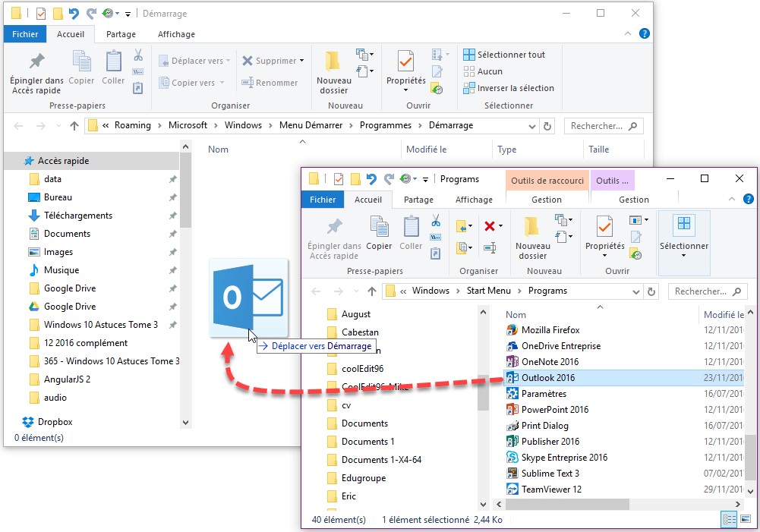This screenshot has height=532, width=760.
Task: Select PowerPoint 2016 in the file list
Action: click(554, 410)
